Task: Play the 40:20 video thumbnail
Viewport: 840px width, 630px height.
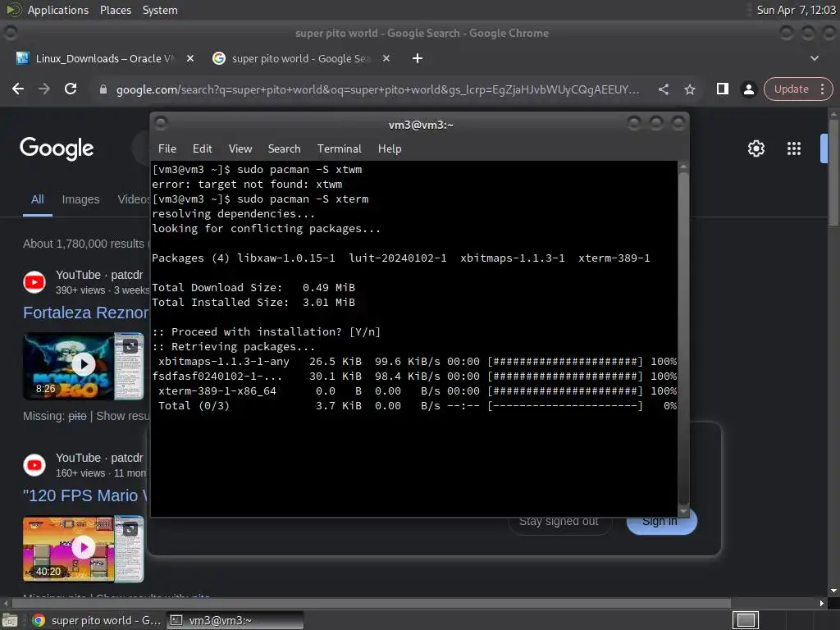Action: pyautogui.click(x=84, y=549)
